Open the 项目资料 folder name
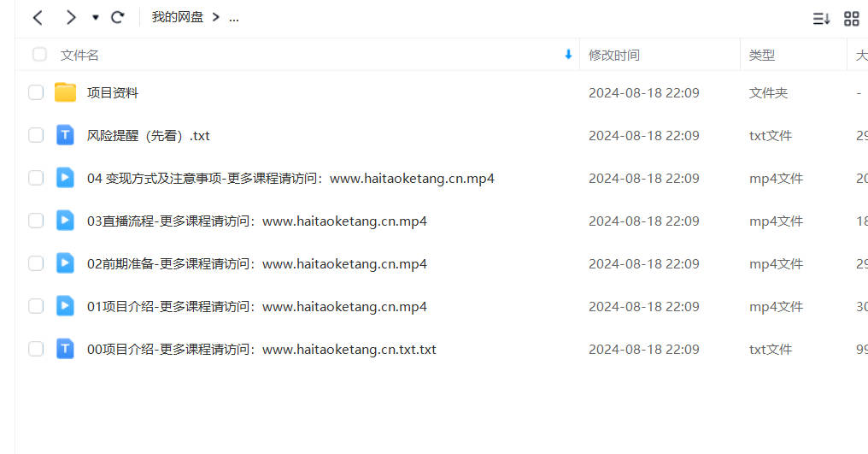The height and width of the screenshot is (454, 868). pos(113,92)
